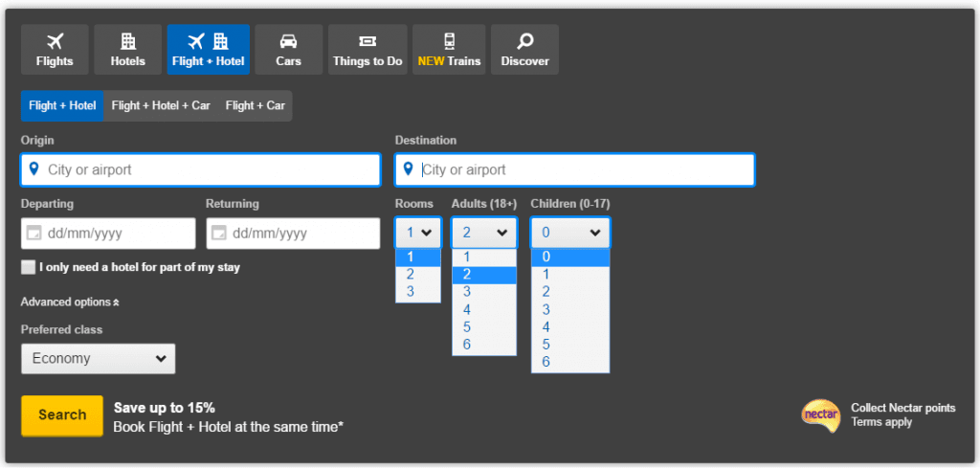Open the Discover magnifier icon tab

pyautogui.click(x=524, y=50)
